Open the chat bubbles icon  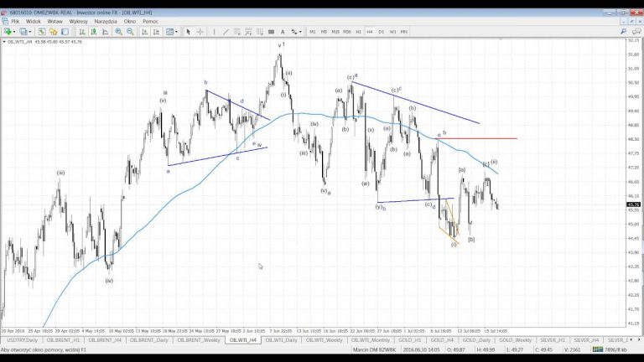click(x=636, y=31)
